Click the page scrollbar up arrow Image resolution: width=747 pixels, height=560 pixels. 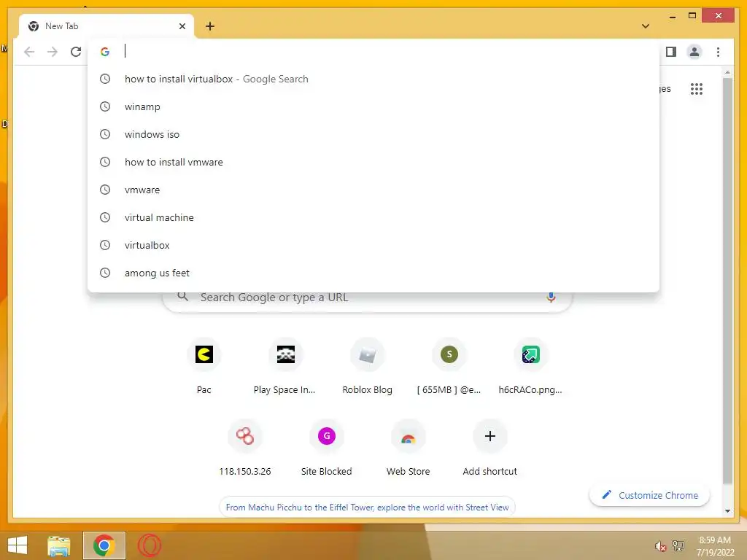(x=727, y=72)
